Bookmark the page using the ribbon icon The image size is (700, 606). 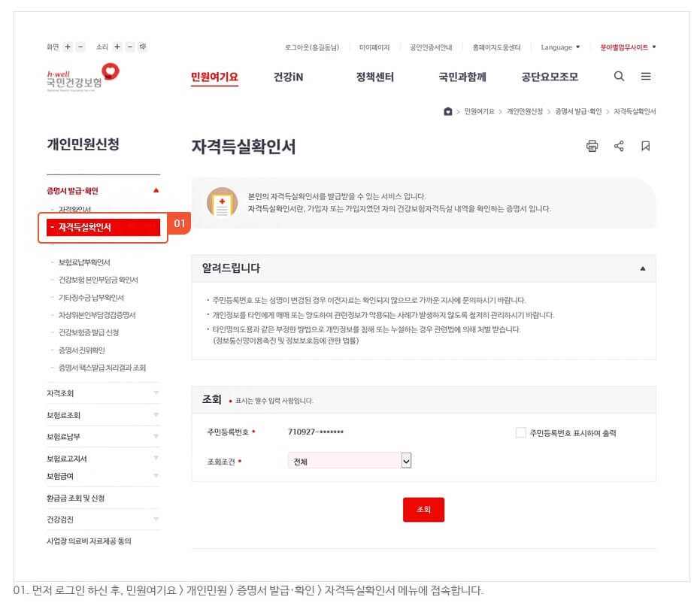pyautogui.click(x=644, y=146)
